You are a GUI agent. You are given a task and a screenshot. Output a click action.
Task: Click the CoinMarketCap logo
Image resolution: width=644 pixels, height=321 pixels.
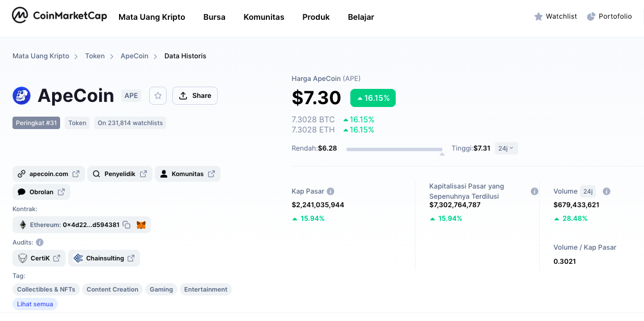point(60,16)
